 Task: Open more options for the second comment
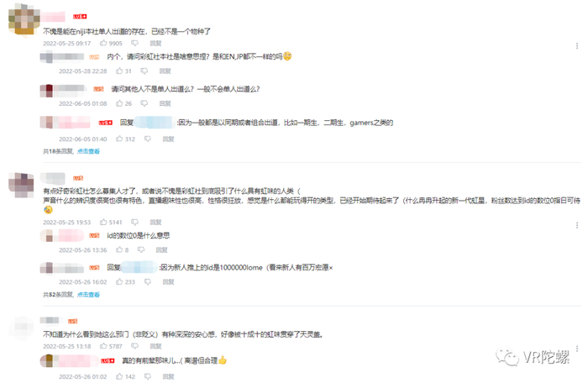click(577, 225)
